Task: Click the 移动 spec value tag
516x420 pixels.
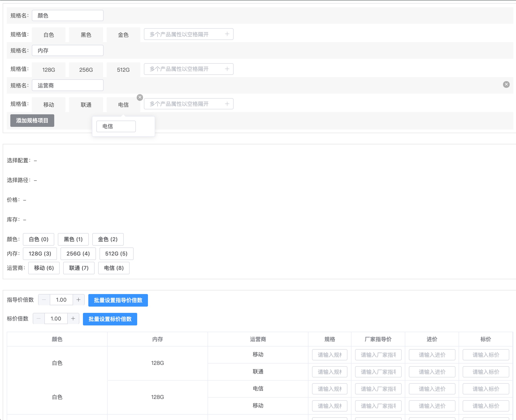Action: pyautogui.click(x=49, y=105)
